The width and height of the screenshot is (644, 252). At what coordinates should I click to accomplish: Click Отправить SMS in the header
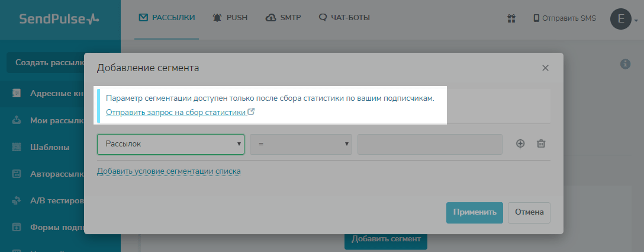(x=564, y=18)
